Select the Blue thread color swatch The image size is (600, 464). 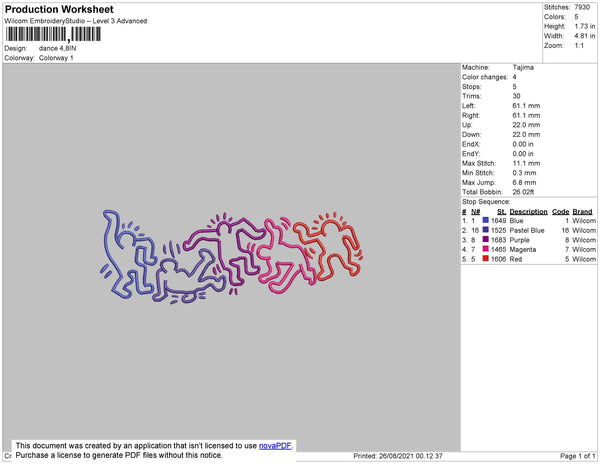click(486, 220)
